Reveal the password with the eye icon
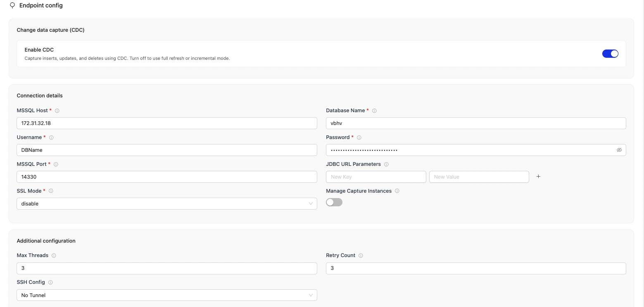Image resolution: width=644 pixels, height=307 pixels. pos(619,150)
